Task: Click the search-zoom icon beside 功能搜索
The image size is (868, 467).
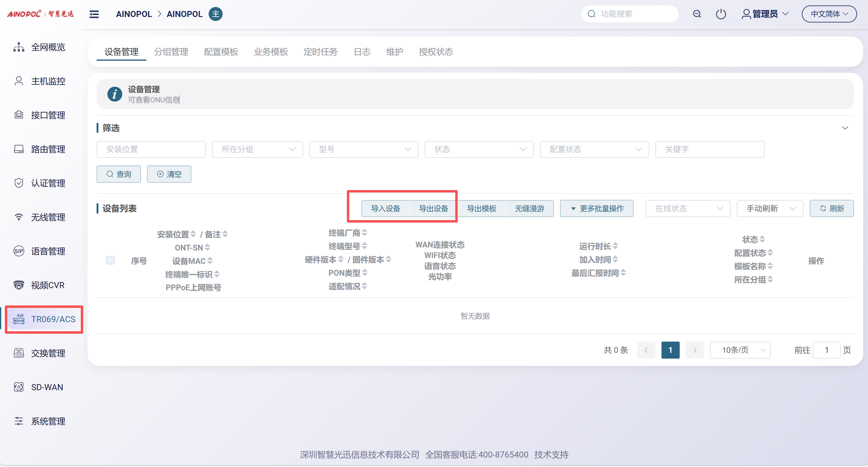Action: [x=697, y=14]
